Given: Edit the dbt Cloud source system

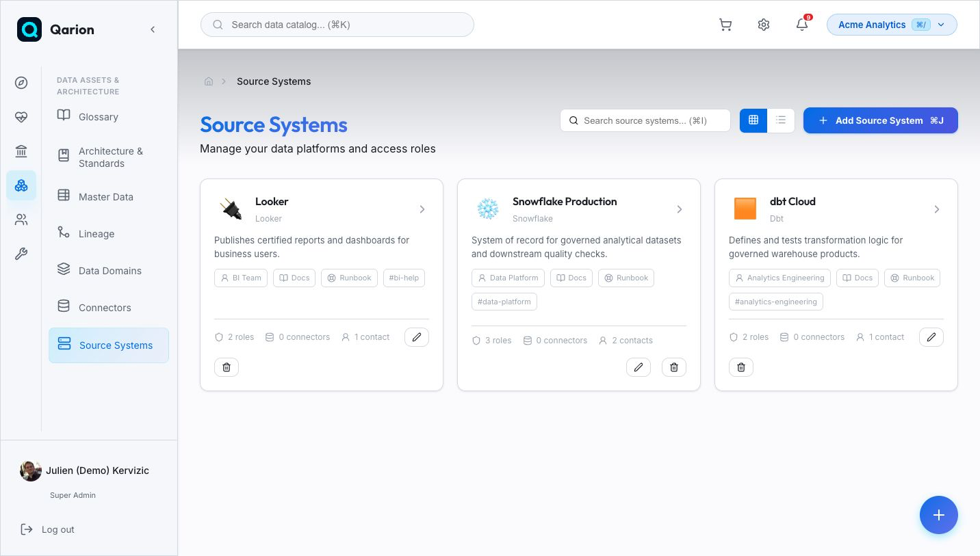Looking at the screenshot, I should 931,337.
